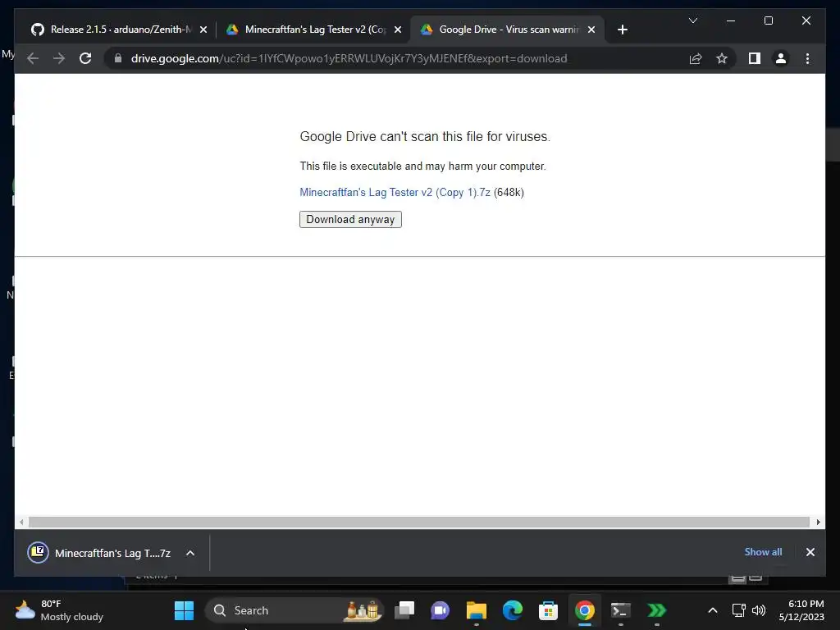
Task: Close the Virus scan warning tab
Action: pos(591,30)
